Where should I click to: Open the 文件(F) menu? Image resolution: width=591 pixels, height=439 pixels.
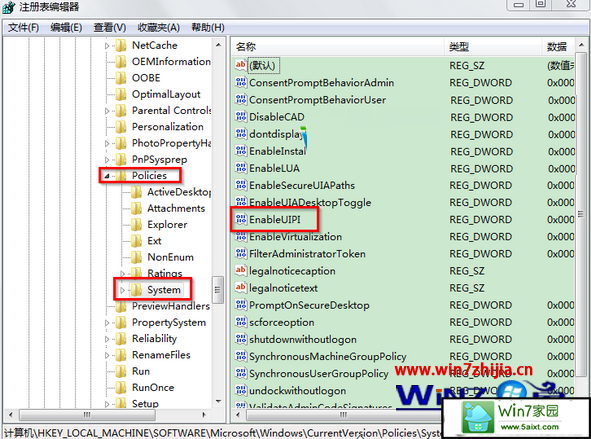coord(23,28)
